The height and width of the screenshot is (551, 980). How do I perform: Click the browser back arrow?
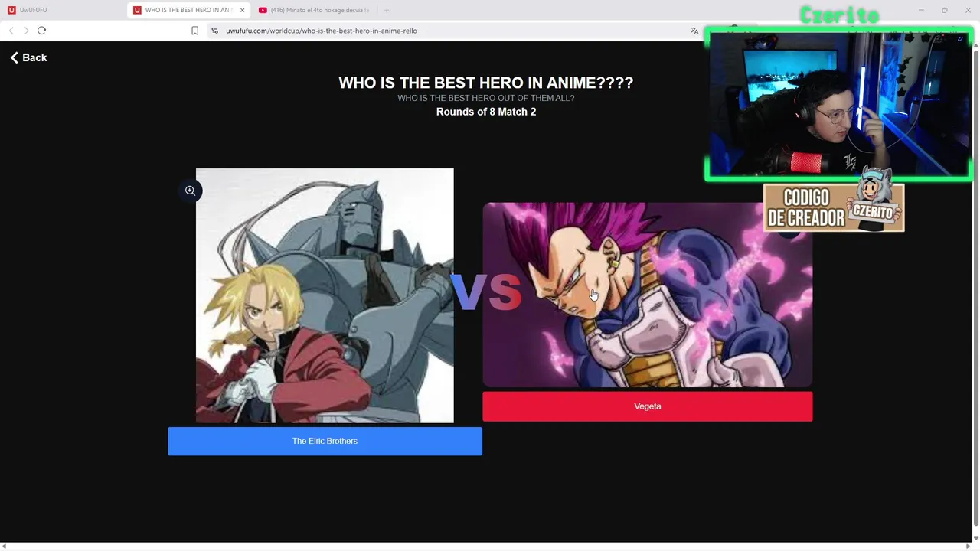11,31
